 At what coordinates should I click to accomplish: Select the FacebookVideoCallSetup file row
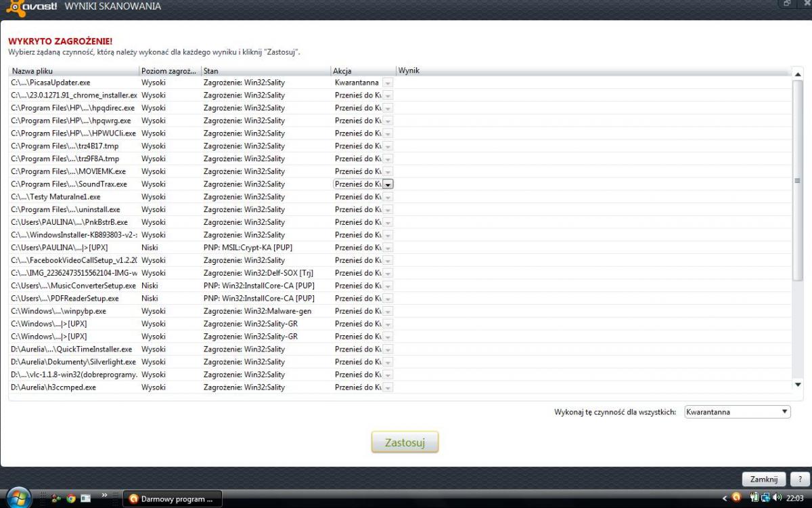click(x=400, y=261)
